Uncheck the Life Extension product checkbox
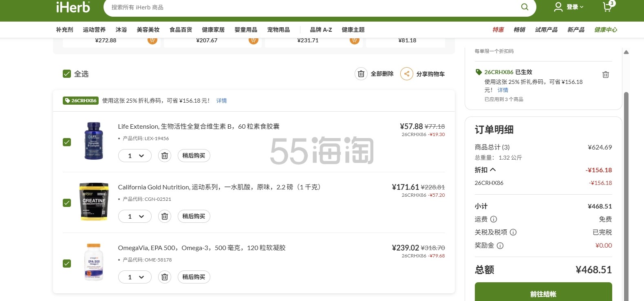This screenshot has height=301, width=644. pos(67,142)
